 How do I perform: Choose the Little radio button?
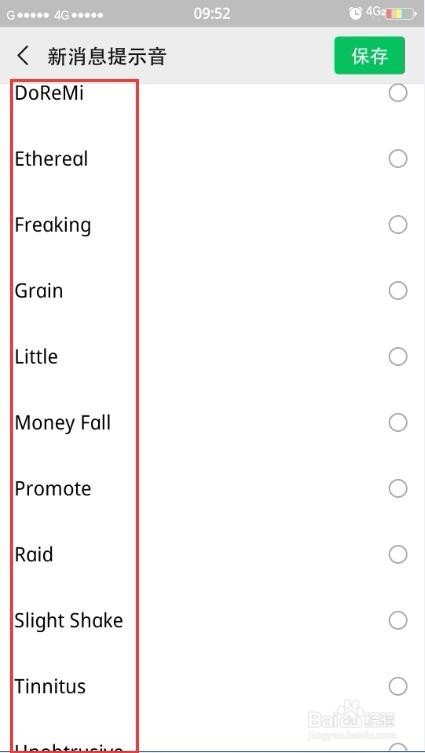(398, 356)
